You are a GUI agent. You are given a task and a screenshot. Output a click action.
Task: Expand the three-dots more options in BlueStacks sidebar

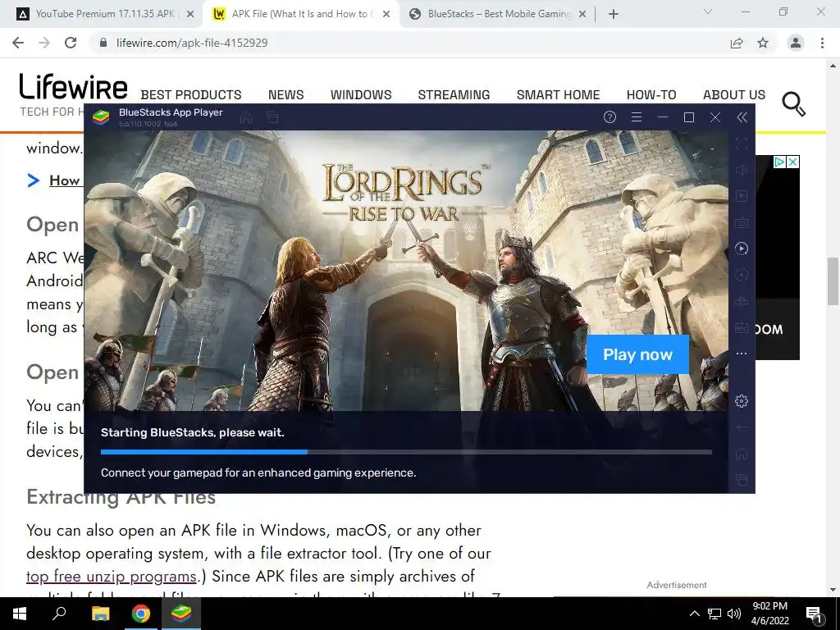pyautogui.click(x=742, y=354)
